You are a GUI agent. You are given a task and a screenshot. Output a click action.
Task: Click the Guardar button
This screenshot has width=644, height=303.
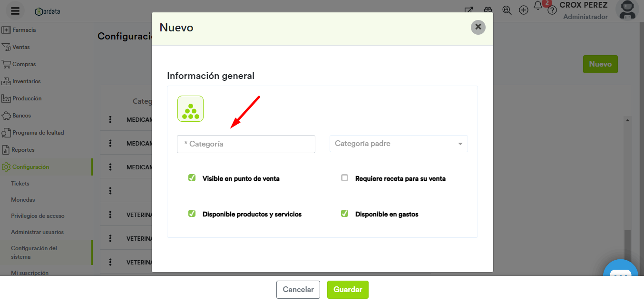click(348, 290)
